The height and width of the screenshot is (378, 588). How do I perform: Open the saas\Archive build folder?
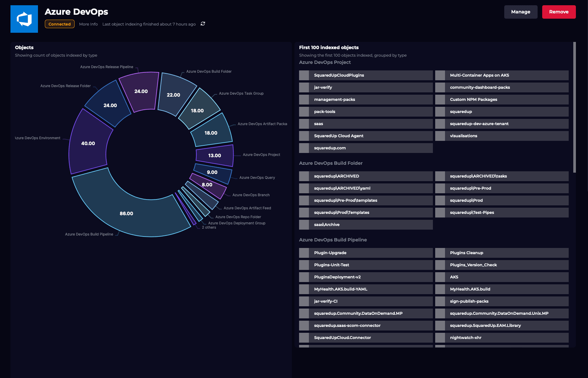pos(366,225)
